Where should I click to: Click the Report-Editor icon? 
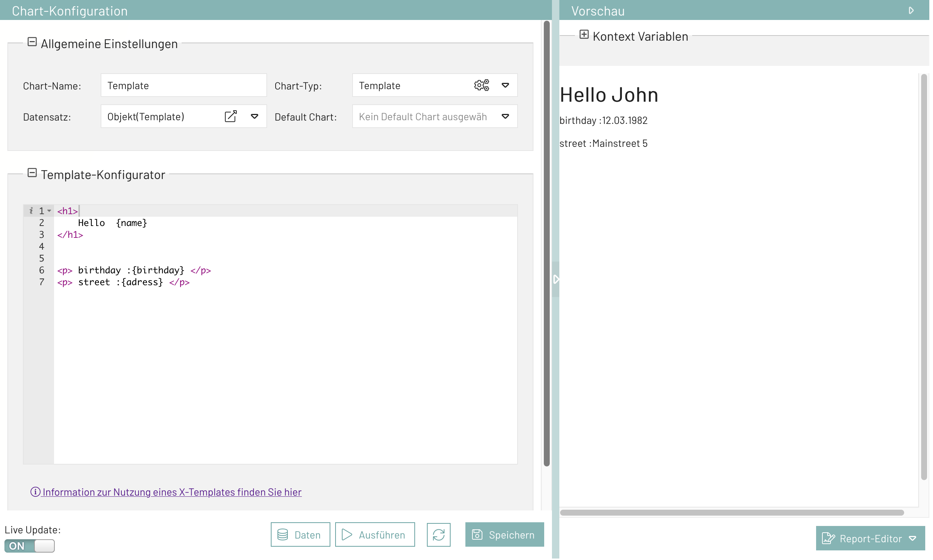pos(828,538)
